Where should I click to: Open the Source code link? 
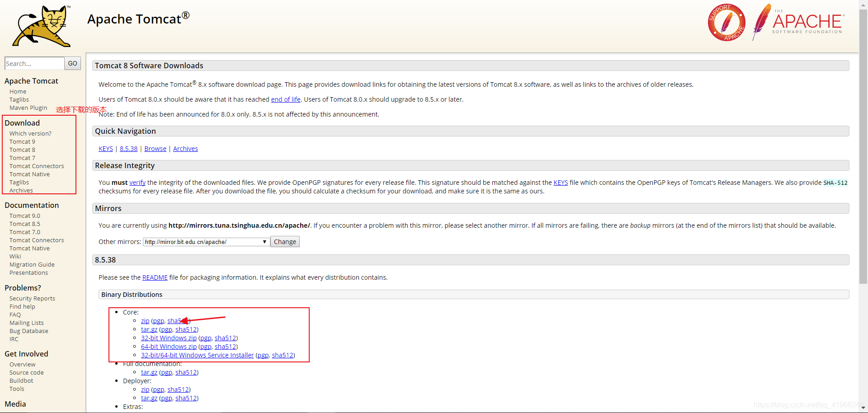26,372
